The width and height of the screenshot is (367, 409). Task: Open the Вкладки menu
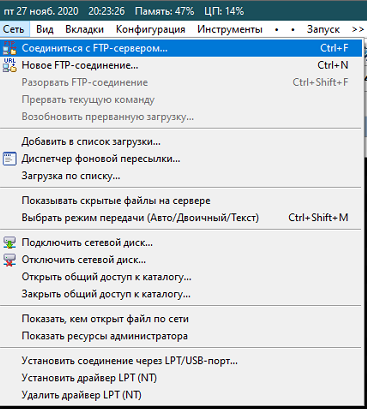[x=84, y=29]
